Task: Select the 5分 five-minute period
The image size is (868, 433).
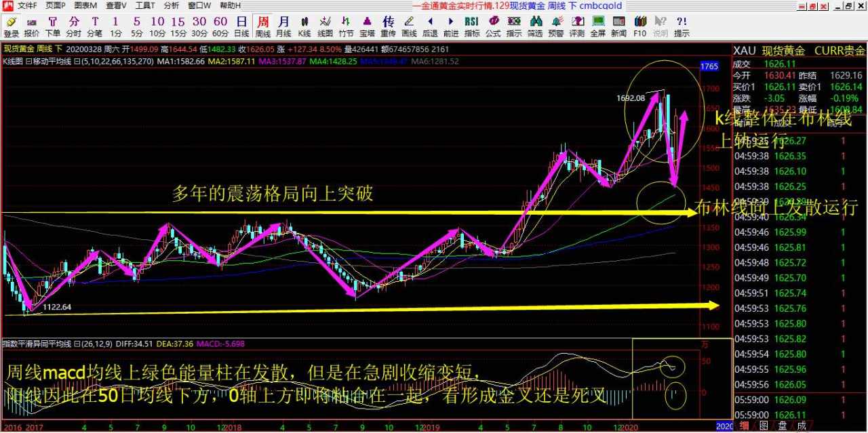Action: pos(137,26)
